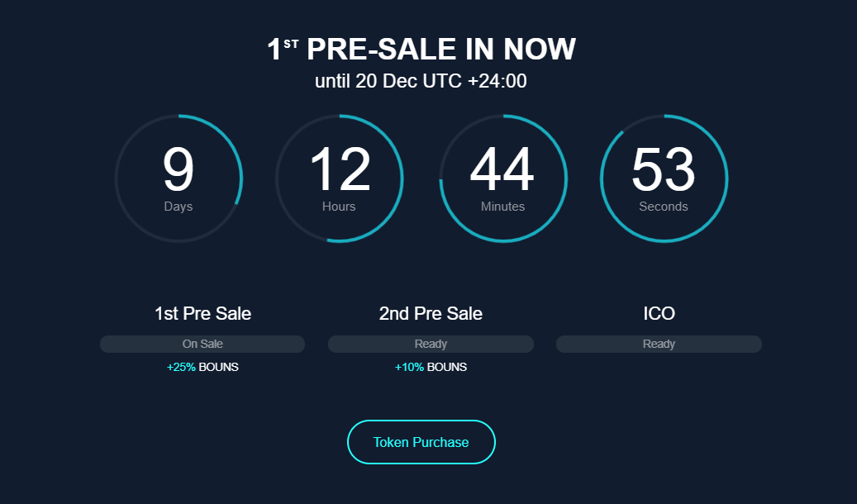857x504 pixels.
Task: Click the number 9 in Days
Action: pos(179,169)
